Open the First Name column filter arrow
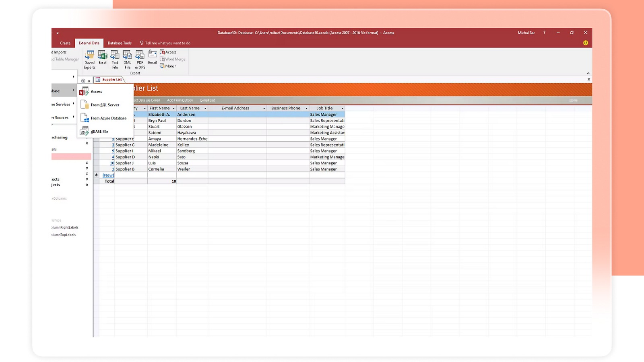This screenshot has height=362, width=644. (174, 108)
